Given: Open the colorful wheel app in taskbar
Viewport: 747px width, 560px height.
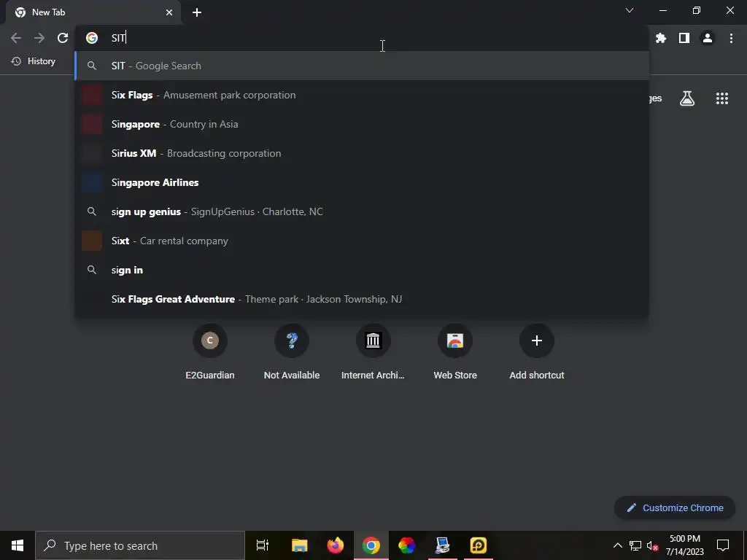Looking at the screenshot, I should click(407, 545).
